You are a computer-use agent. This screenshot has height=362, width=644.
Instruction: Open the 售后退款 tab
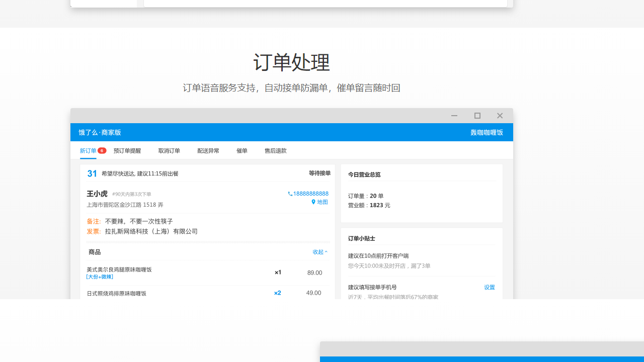tap(276, 150)
